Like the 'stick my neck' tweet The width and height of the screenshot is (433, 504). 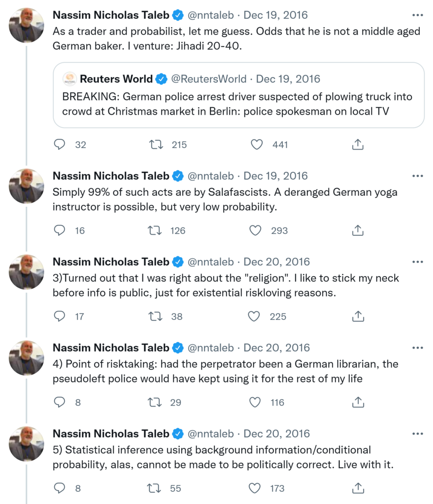tap(254, 316)
